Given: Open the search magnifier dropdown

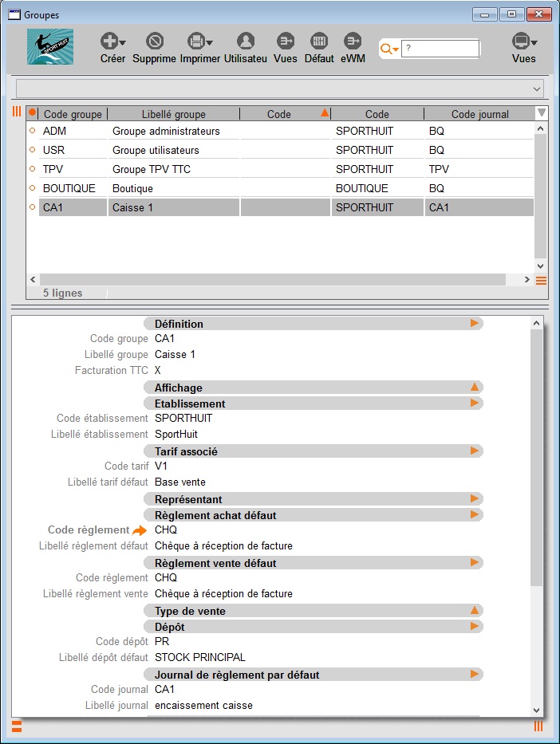Looking at the screenshot, I should [x=389, y=49].
